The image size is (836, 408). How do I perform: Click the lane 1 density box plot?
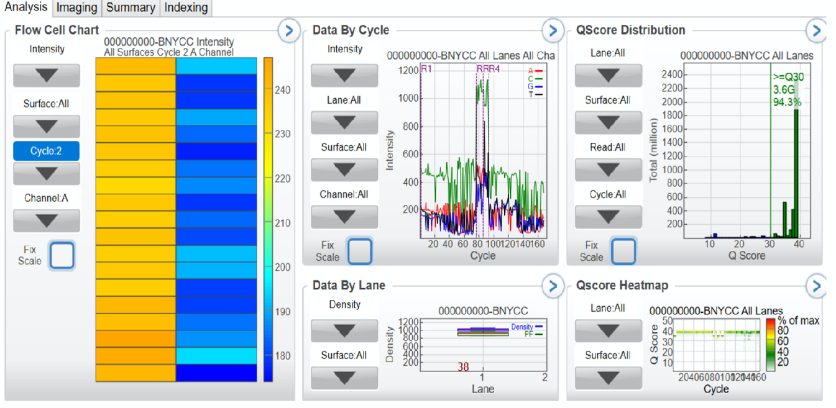[483, 332]
